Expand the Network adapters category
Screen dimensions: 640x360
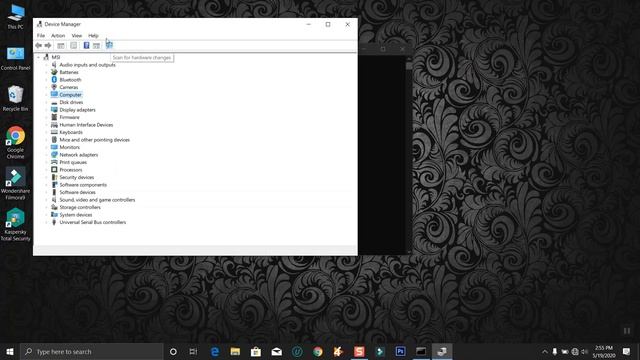point(46,155)
